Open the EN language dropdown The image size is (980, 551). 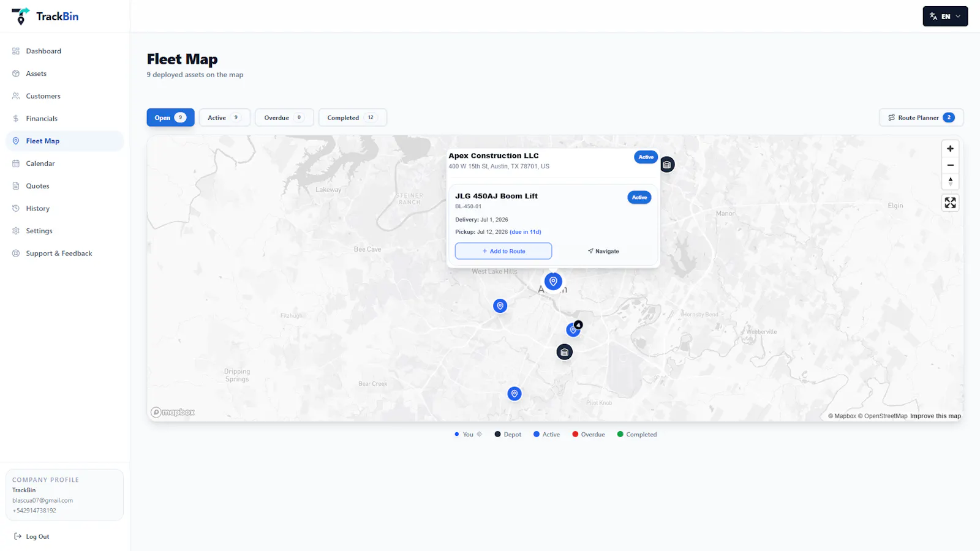click(945, 17)
